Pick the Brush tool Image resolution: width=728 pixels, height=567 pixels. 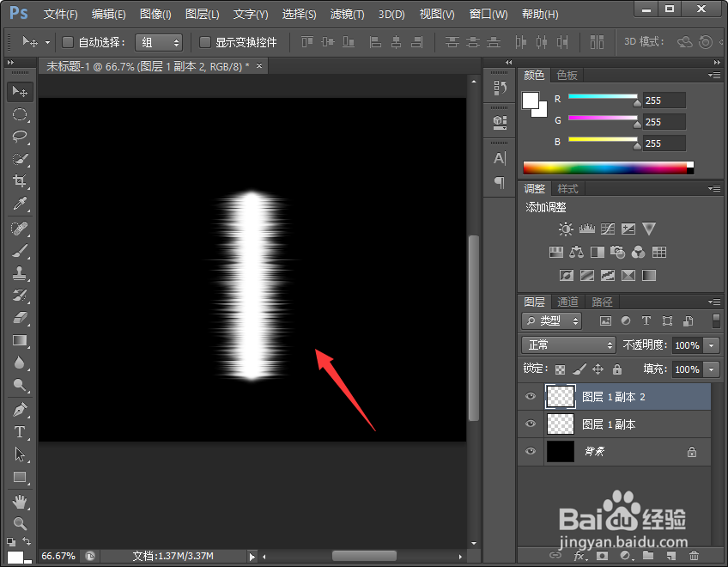(x=21, y=250)
